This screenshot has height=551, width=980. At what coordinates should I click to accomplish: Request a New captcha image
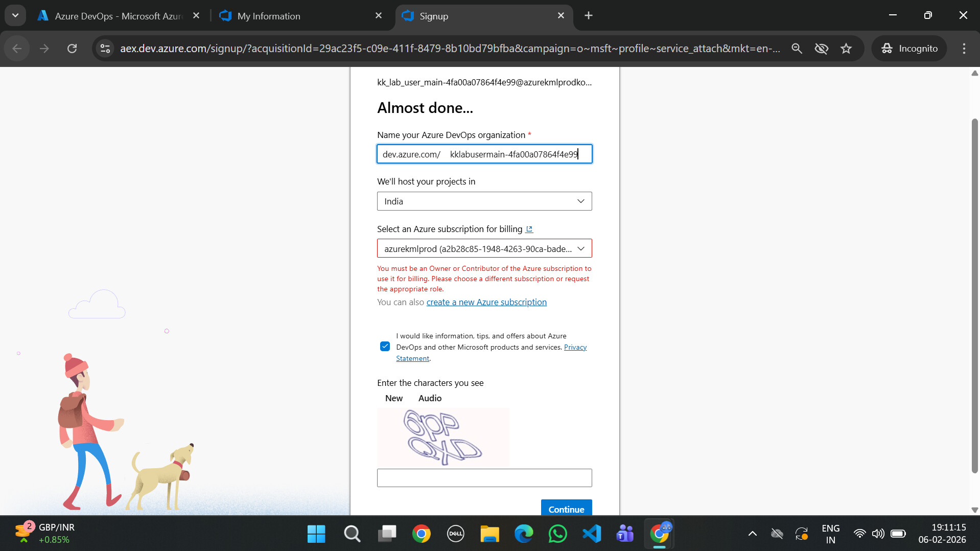click(x=394, y=398)
